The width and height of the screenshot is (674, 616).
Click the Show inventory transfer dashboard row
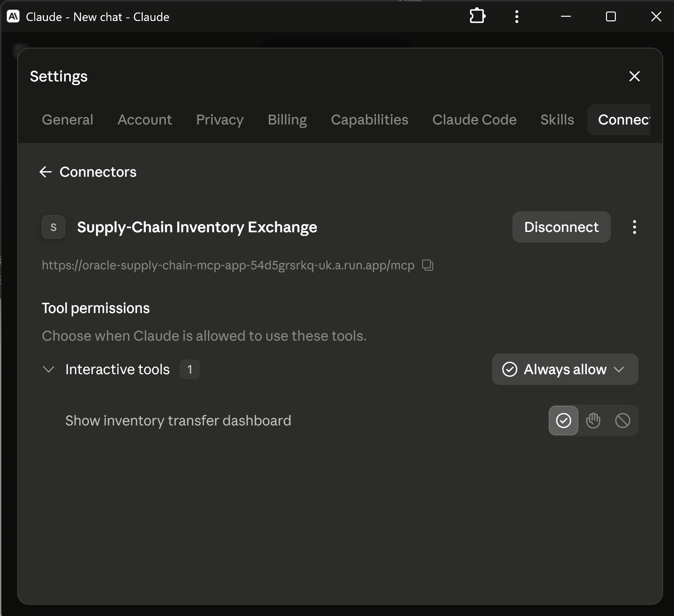pos(340,421)
